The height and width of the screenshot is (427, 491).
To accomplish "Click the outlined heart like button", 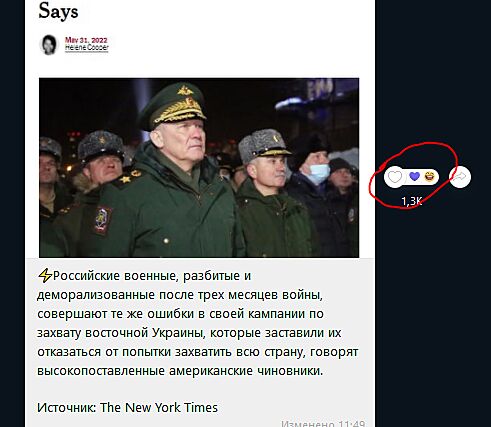I will point(395,177).
